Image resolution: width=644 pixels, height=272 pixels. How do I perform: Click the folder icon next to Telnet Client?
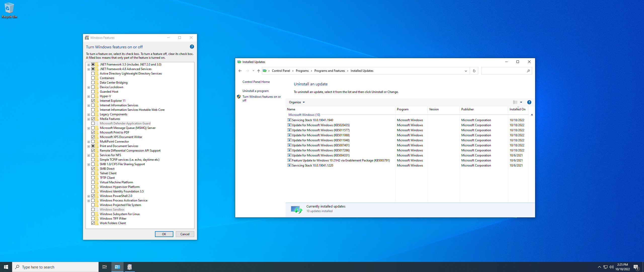click(97, 173)
